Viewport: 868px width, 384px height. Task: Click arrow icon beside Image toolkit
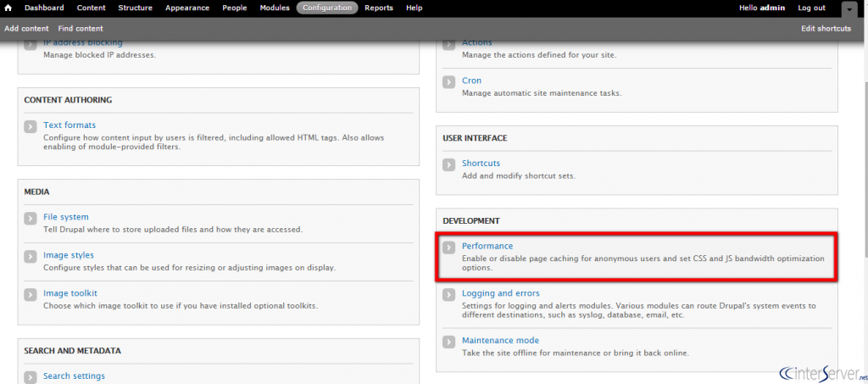tap(31, 295)
